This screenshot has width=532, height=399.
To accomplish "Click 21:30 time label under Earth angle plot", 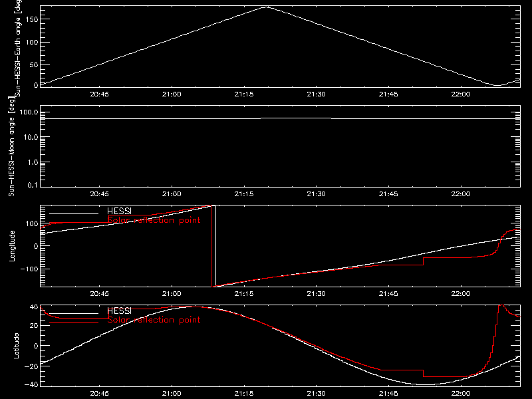I will click(317, 94).
